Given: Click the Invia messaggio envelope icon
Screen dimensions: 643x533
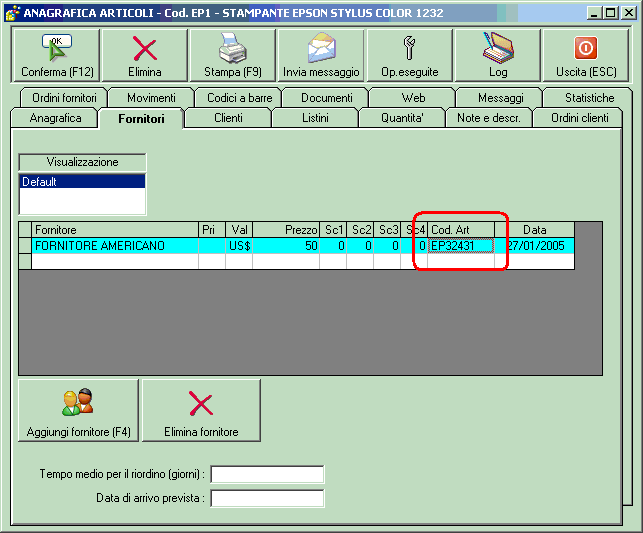Looking at the screenshot, I should [322, 48].
